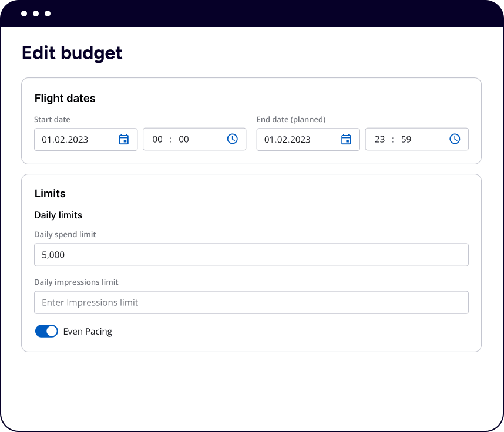Click the Flight dates section heading
504x432 pixels.
coord(65,99)
